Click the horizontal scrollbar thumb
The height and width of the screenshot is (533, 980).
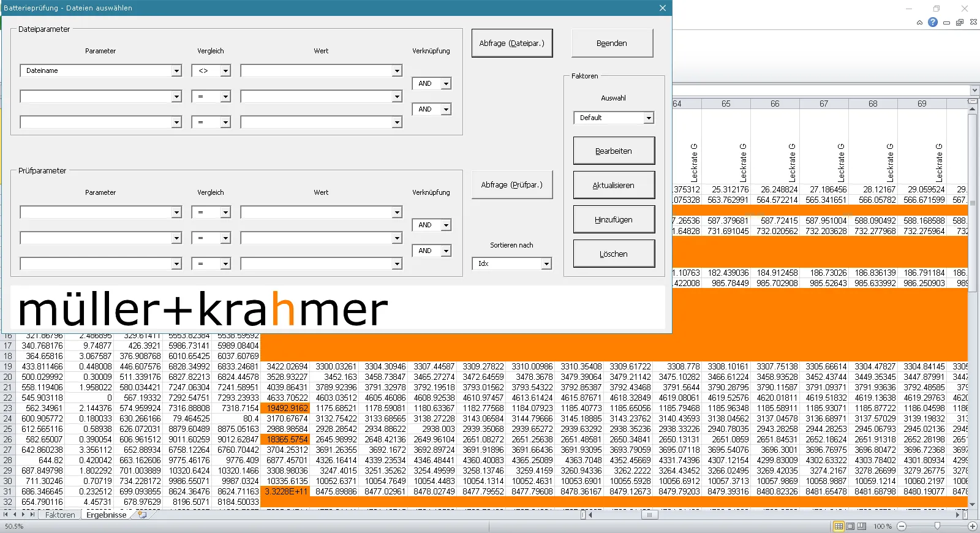pyautogui.click(x=649, y=515)
